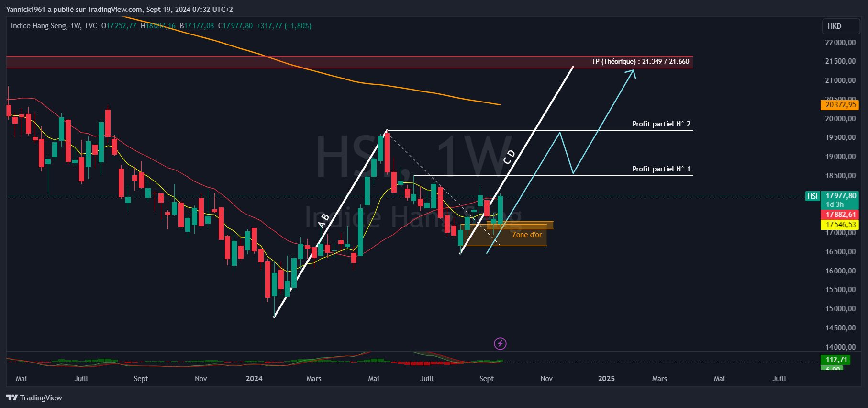Click the C D leg label

(x=510, y=157)
